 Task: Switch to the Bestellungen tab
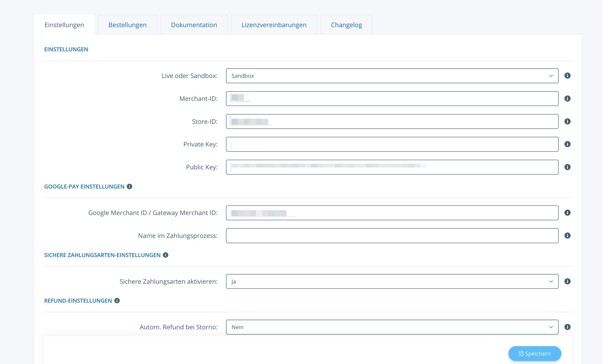(x=127, y=25)
